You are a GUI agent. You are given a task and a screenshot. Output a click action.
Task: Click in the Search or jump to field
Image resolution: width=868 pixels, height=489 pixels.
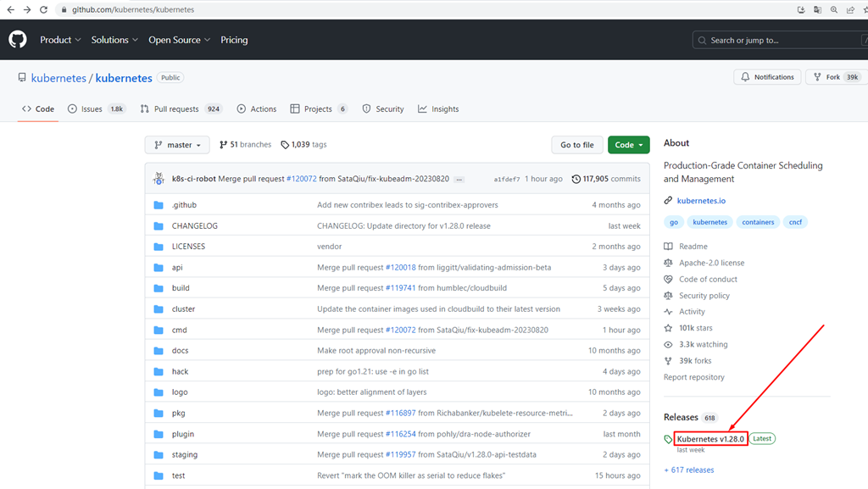780,40
